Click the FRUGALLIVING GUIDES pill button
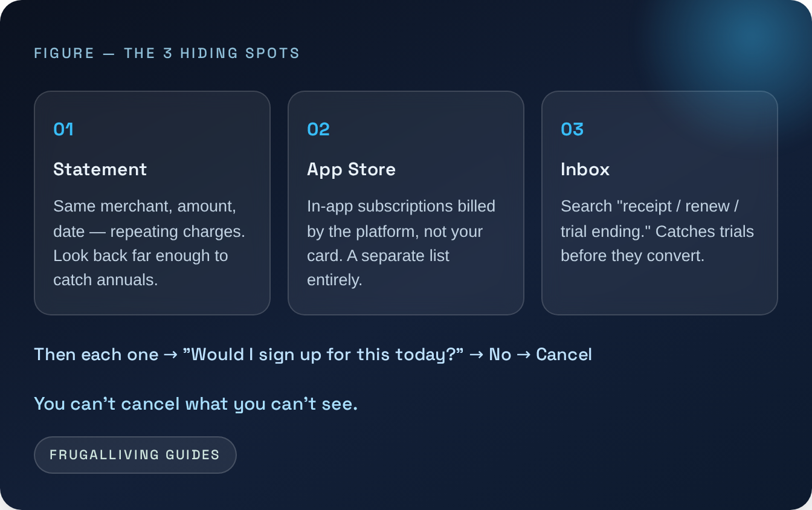Image resolution: width=812 pixels, height=510 pixels. point(135,454)
